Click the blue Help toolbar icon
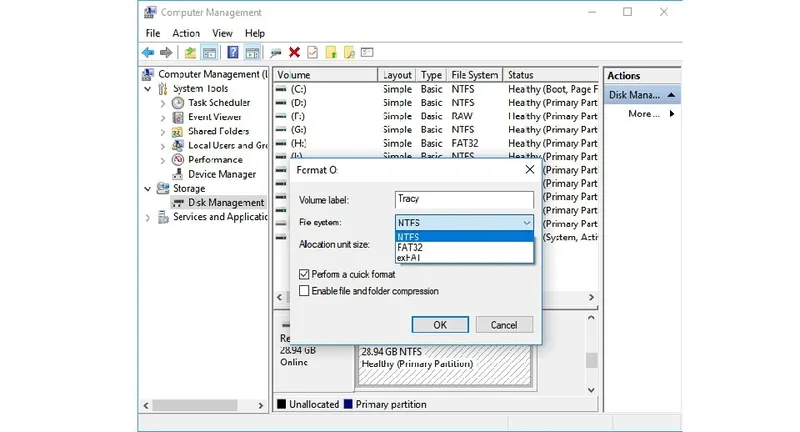The height and width of the screenshot is (432, 800). pyautogui.click(x=233, y=53)
